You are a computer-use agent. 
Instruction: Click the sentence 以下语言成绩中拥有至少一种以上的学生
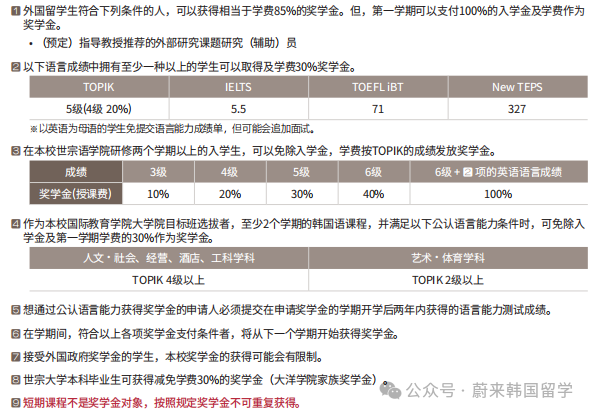click(x=189, y=67)
